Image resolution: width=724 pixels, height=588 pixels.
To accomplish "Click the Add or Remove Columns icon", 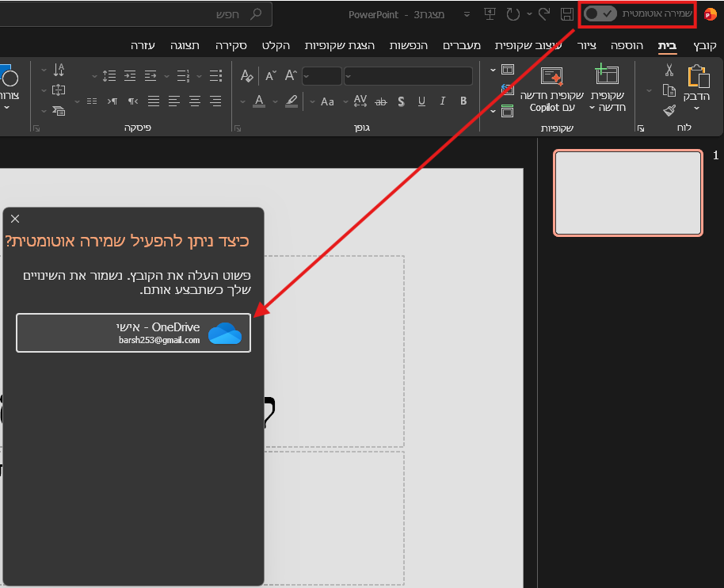I will coord(92,101).
